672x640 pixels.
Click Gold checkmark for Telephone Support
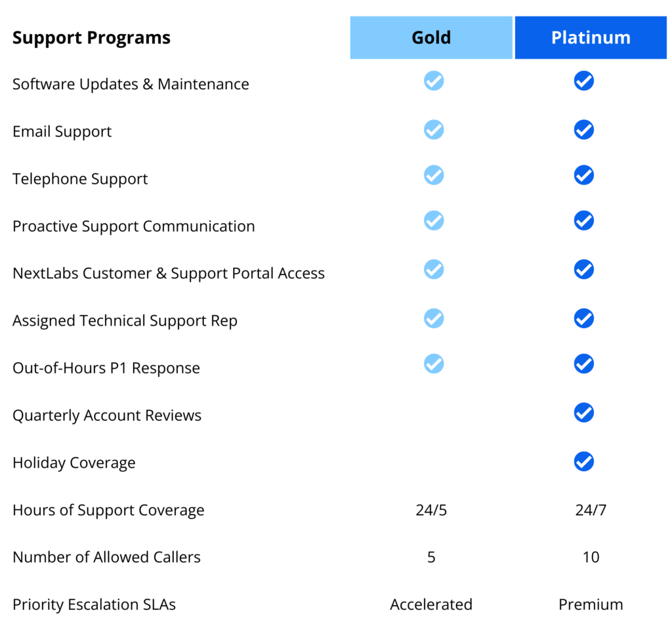434,175
